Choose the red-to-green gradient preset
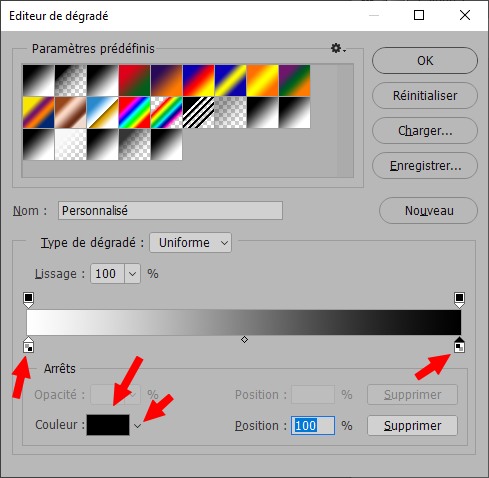This screenshot has width=489, height=478. tap(135, 81)
